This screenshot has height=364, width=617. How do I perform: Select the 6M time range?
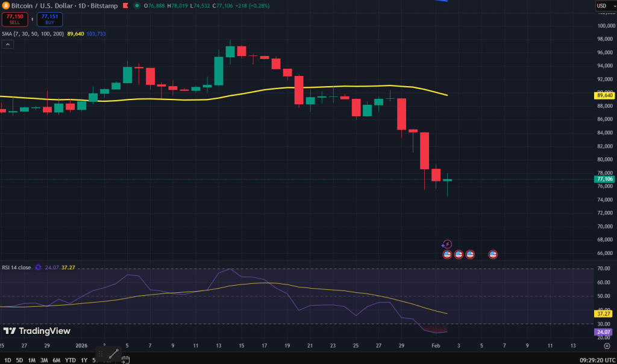click(56, 360)
